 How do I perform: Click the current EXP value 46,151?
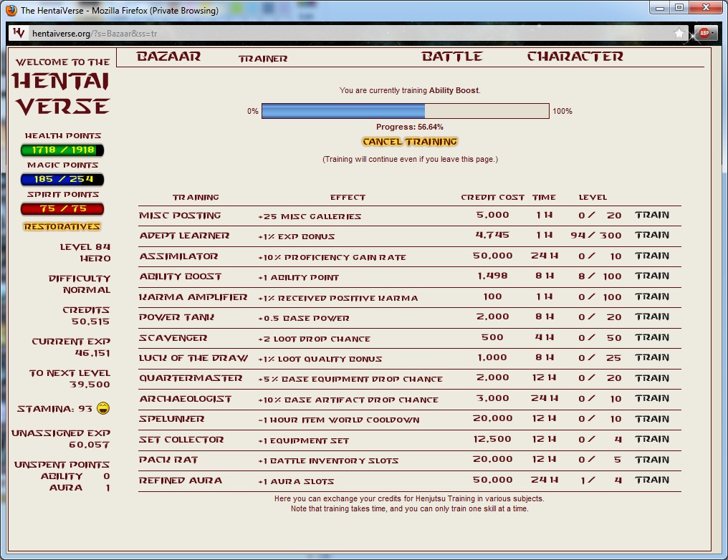coord(92,353)
